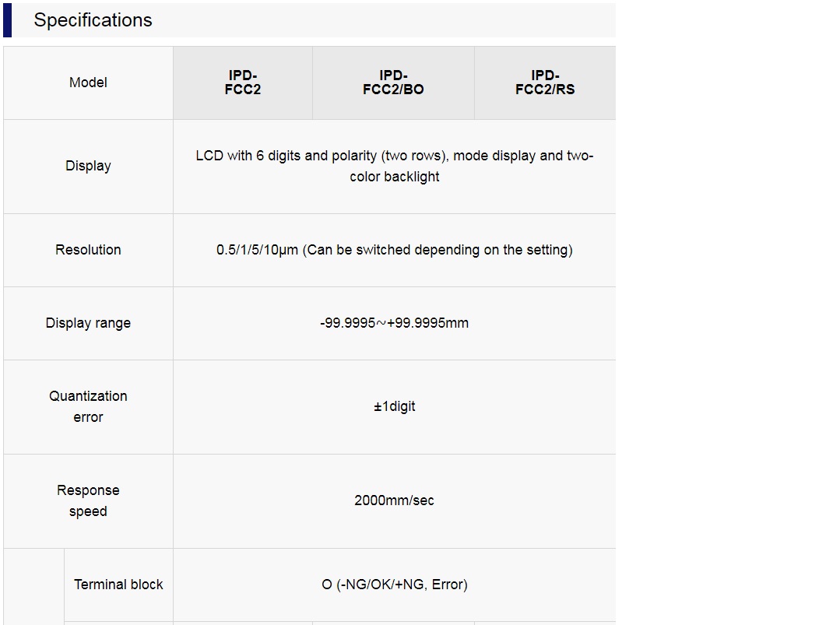This screenshot has height=625, width=840.
Task: Click the Specifications section heading
Action: point(93,20)
